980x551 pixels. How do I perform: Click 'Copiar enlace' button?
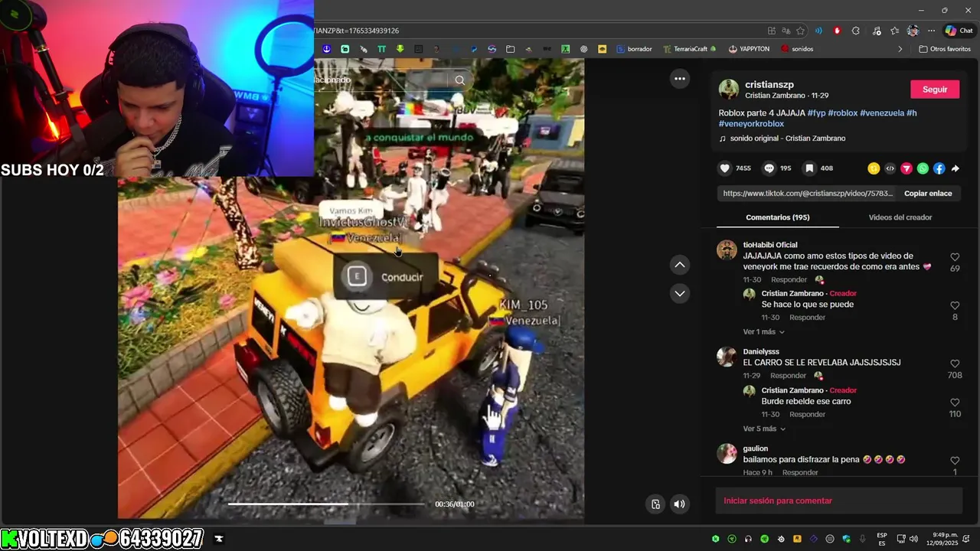[928, 194]
